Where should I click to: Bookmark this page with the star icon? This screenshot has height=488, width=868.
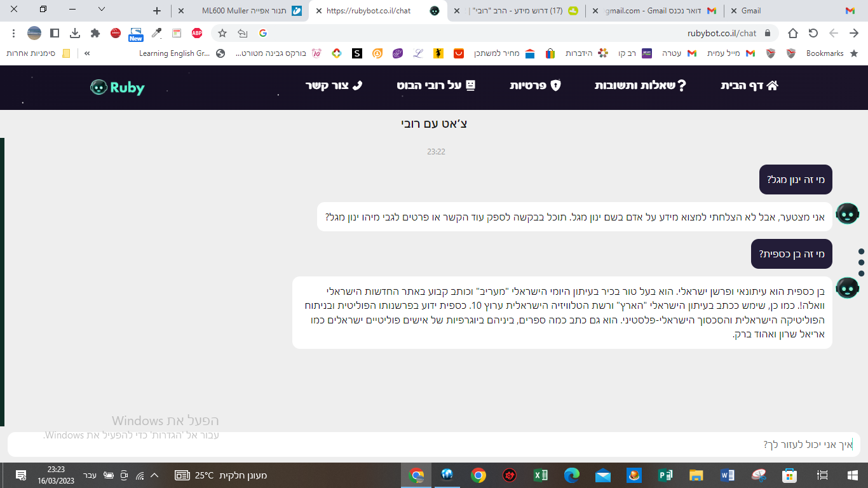click(222, 33)
